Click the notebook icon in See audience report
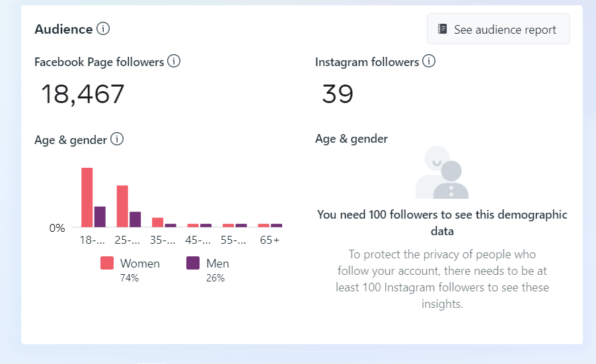 (443, 29)
